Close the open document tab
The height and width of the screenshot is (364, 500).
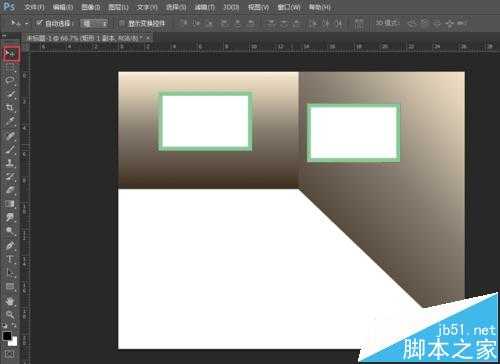(x=148, y=38)
